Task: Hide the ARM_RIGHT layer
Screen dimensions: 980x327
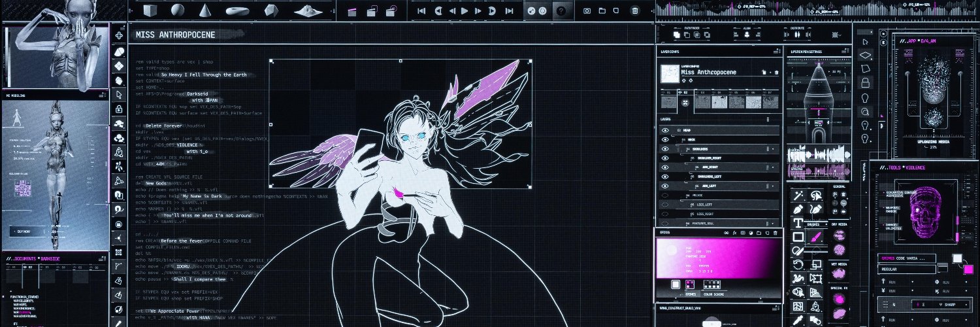Action: pos(665,167)
